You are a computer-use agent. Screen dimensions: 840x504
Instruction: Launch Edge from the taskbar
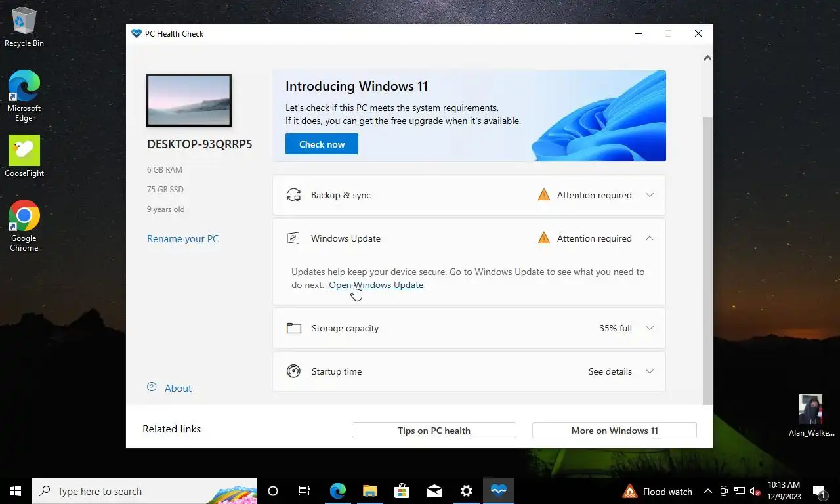338,491
